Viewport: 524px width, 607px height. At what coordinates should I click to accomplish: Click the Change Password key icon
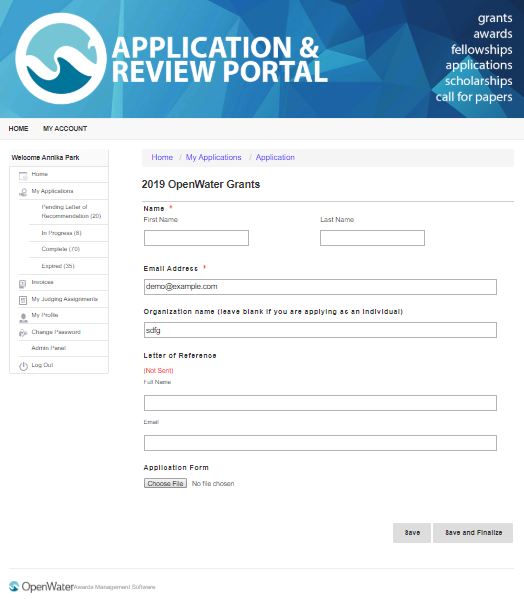click(x=23, y=333)
